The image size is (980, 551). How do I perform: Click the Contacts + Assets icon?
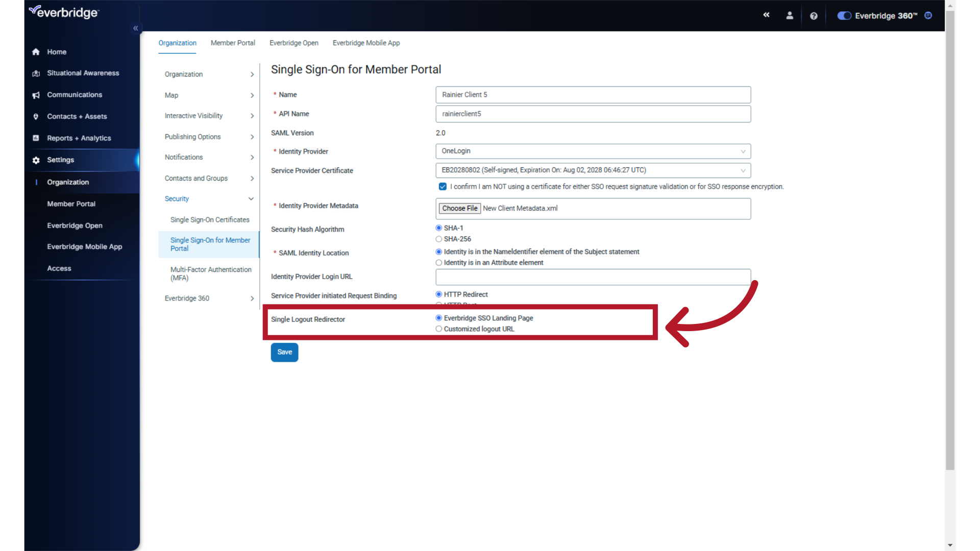[35, 116]
